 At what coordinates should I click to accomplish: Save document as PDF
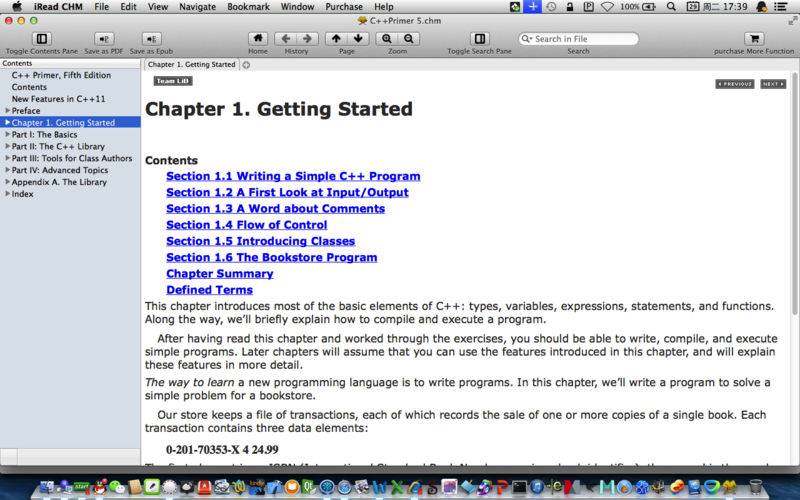pyautogui.click(x=104, y=39)
